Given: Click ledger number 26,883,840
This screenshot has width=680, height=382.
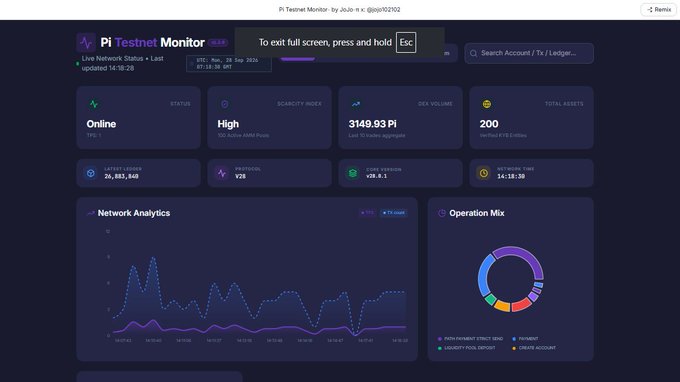Looking at the screenshot, I should click(121, 176).
